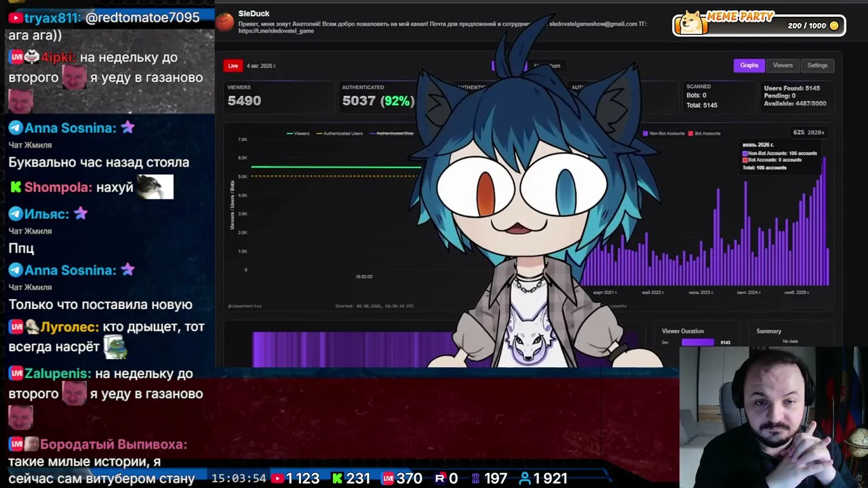The width and height of the screenshot is (868, 488).
Task: Switch to the Graphs tab
Action: (749, 66)
